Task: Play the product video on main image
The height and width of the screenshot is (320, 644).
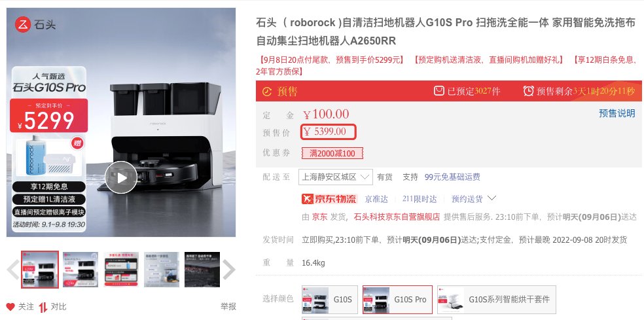Action: tap(120, 177)
